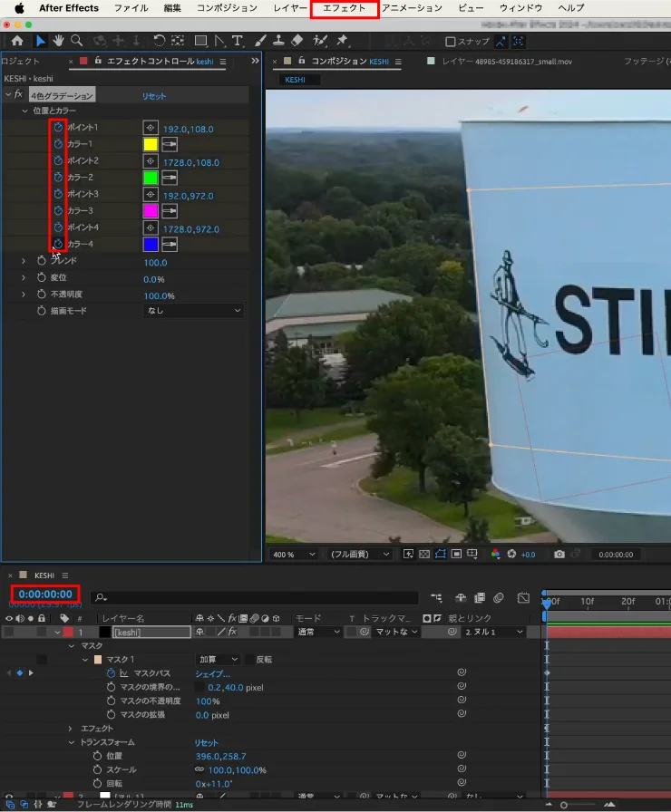Open the (フル画質) resolution dropdown
The width and height of the screenshot is (671, 812).
click(360, 554)
